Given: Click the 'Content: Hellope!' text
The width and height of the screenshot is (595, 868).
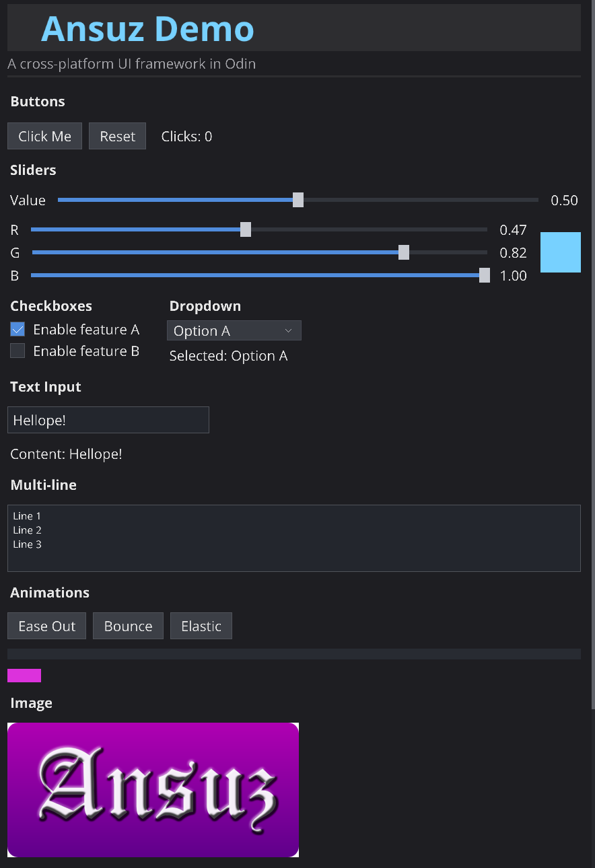Looking at the screenshot, I should pos(66,454).
